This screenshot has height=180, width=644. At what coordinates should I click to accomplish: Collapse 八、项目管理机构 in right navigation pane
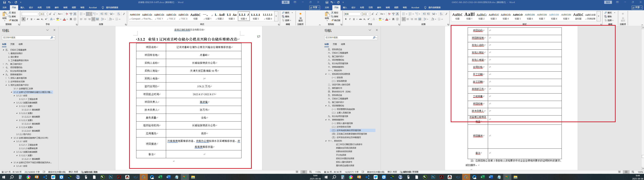[326, 106]
